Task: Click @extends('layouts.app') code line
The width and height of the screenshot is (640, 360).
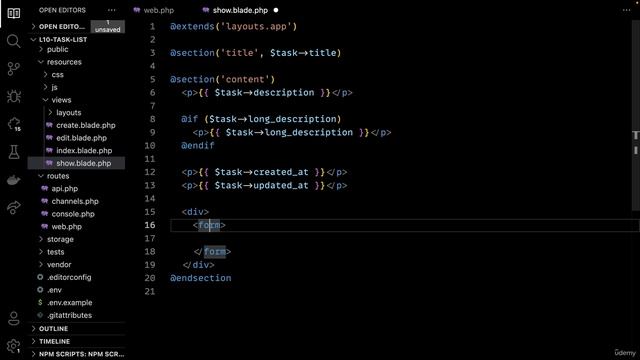Action: (x=233, y=27)
